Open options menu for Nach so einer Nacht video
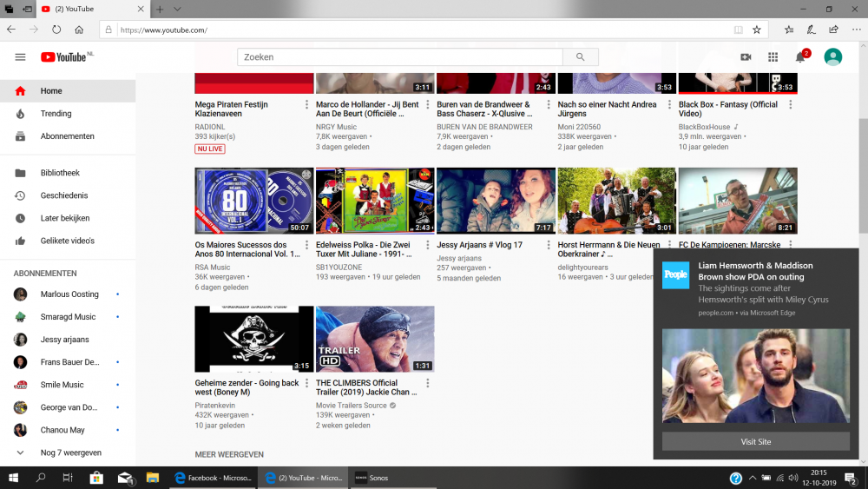 pyautogui.click(x=669, y=105)
